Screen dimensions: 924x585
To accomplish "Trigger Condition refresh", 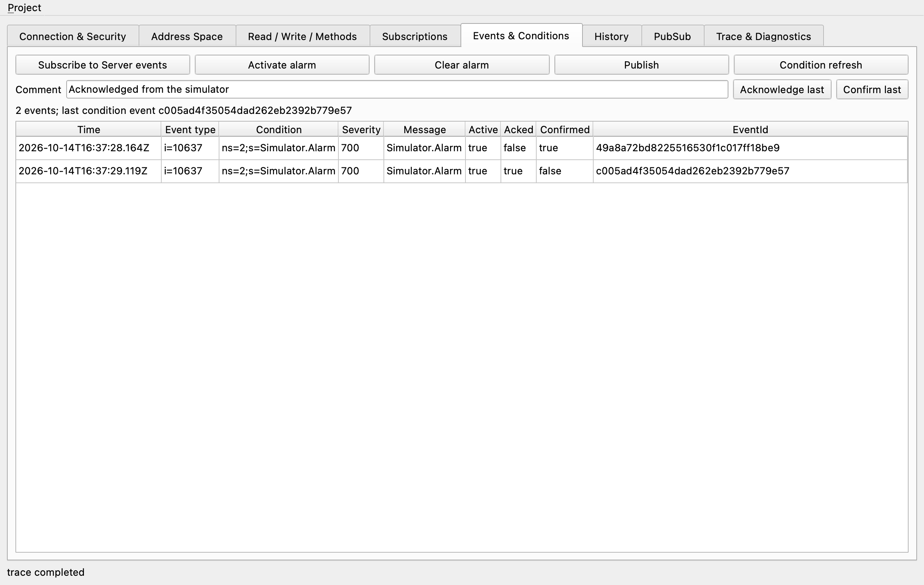I will click(x=821, y=65).
